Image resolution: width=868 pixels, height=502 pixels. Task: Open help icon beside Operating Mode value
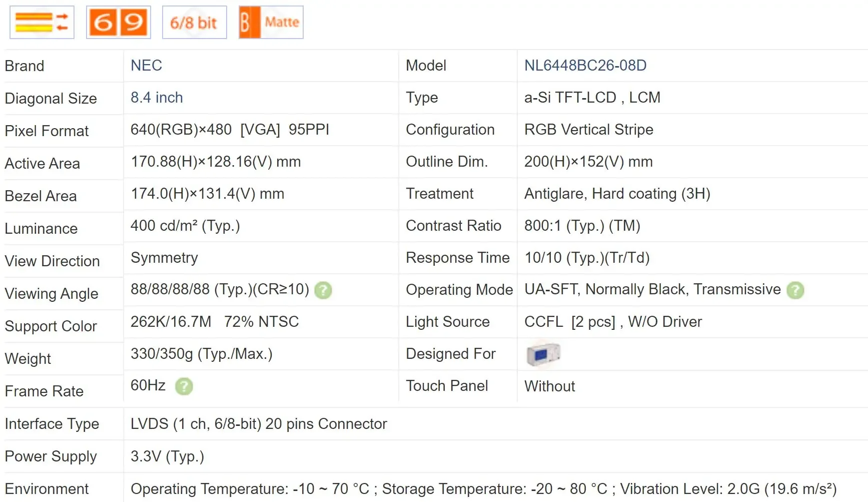(x=795, y=290)
